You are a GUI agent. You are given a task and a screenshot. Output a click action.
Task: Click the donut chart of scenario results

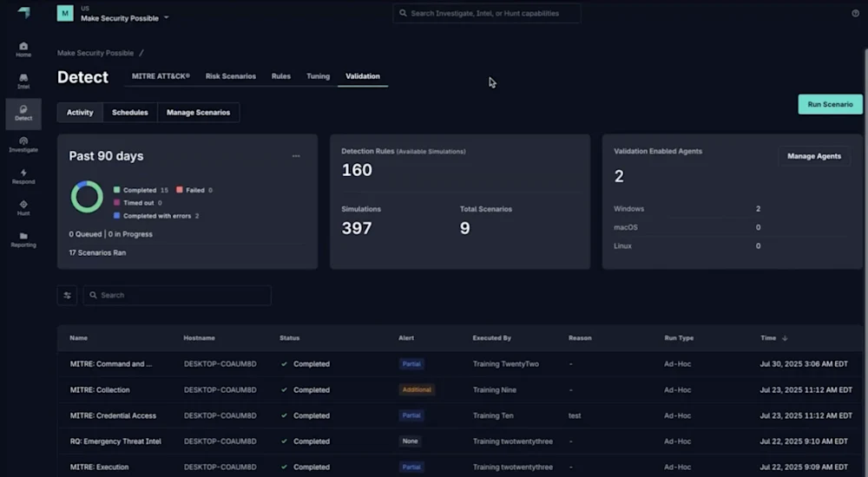[87, 197]
